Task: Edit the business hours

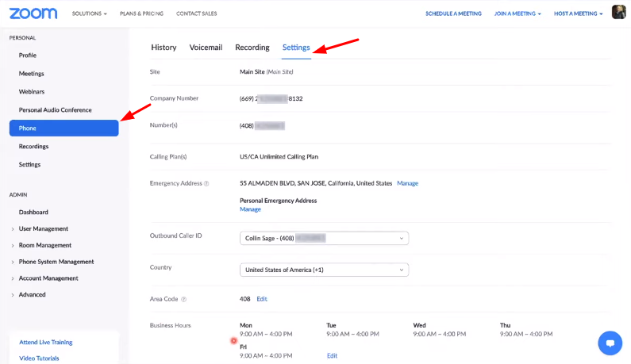Action: pos(332,356)
